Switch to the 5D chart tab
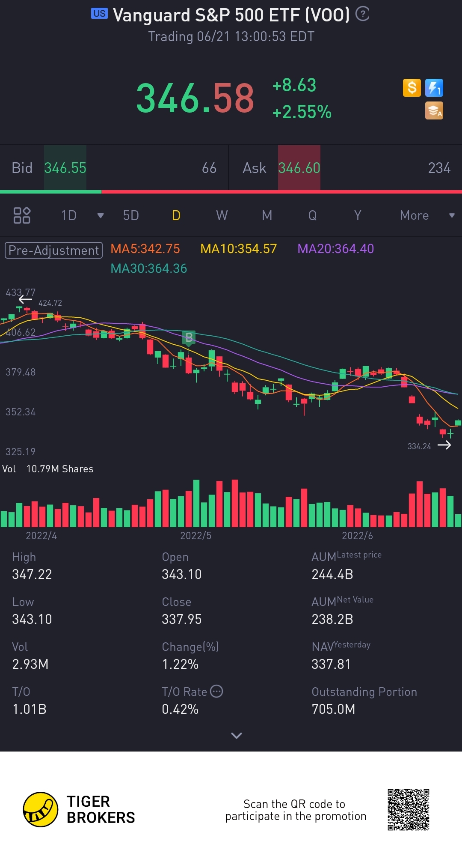 [x=131, y=215]
